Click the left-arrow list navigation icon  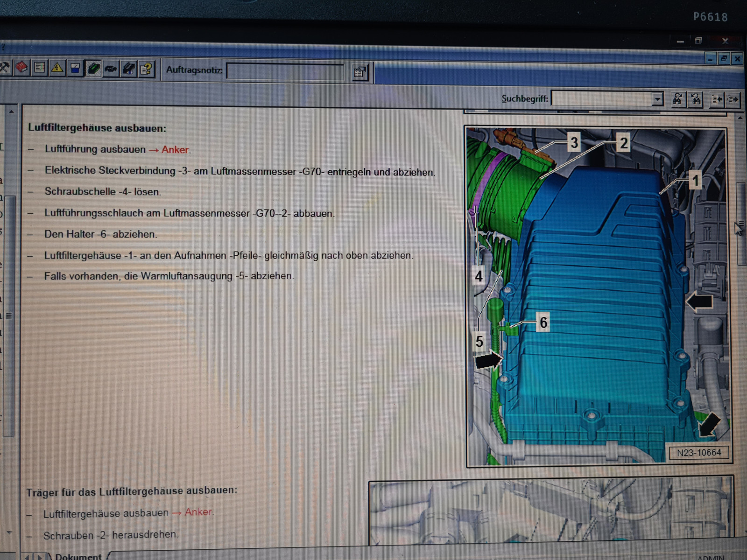(716, 99)
